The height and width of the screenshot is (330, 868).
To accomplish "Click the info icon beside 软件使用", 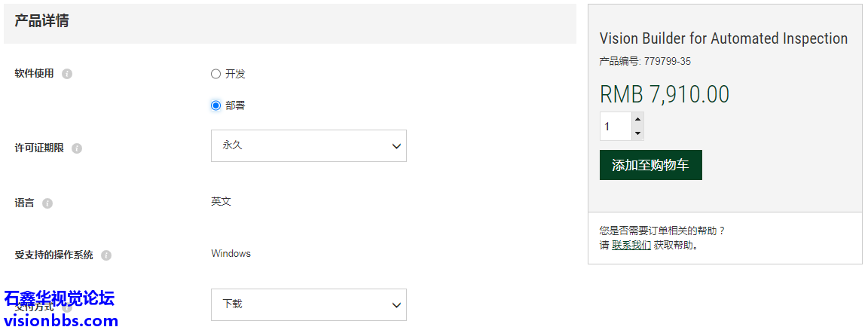I will [67, 74].
